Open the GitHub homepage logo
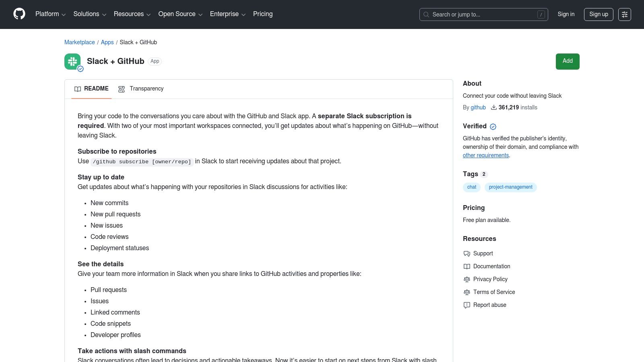 [19, 14]
